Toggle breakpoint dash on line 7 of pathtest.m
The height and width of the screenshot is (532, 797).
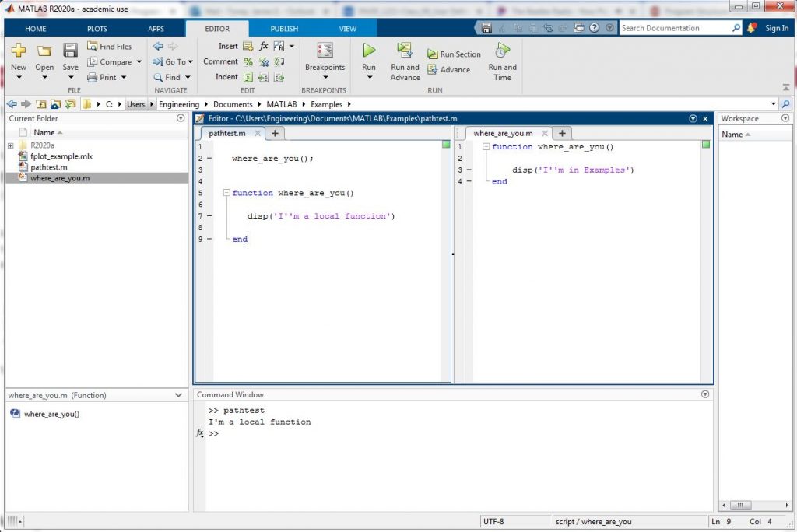point(209,216)
